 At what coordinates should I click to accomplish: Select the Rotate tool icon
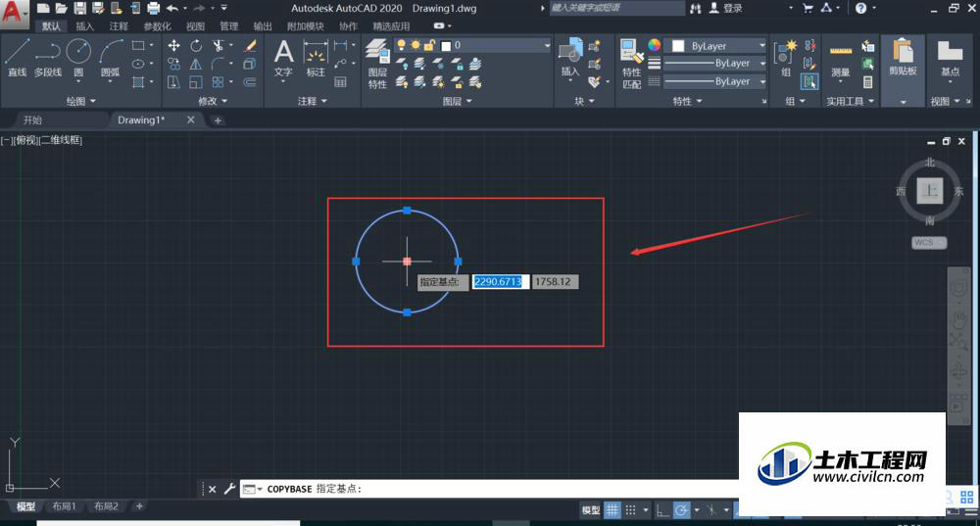196,46
